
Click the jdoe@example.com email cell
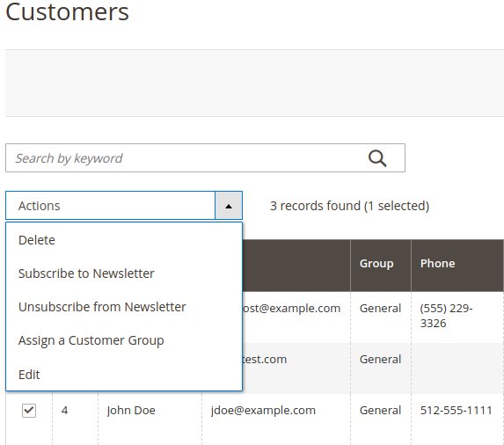(263, 411)
